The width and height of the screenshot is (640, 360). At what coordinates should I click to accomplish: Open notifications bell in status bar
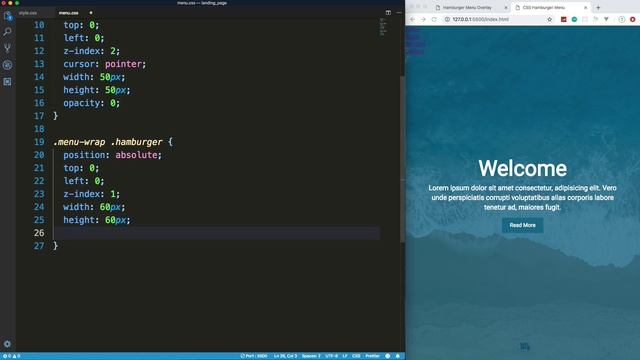pyautogui.click(x=398, y=356)
